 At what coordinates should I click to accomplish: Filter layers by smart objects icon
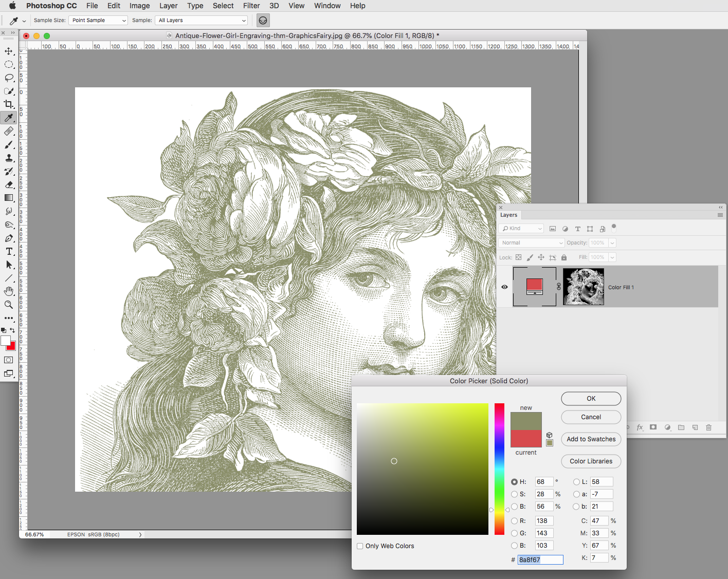click(x=603, y=229)
